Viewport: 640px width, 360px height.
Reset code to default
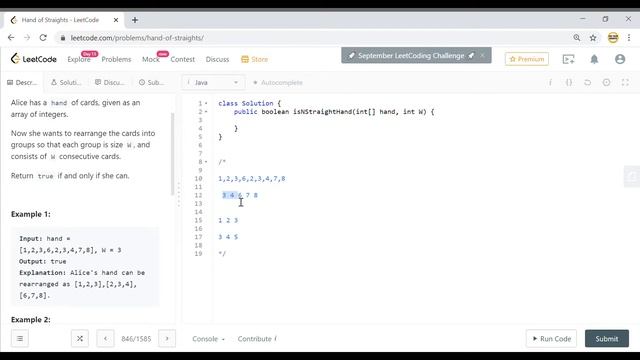(x=587, y=82)
